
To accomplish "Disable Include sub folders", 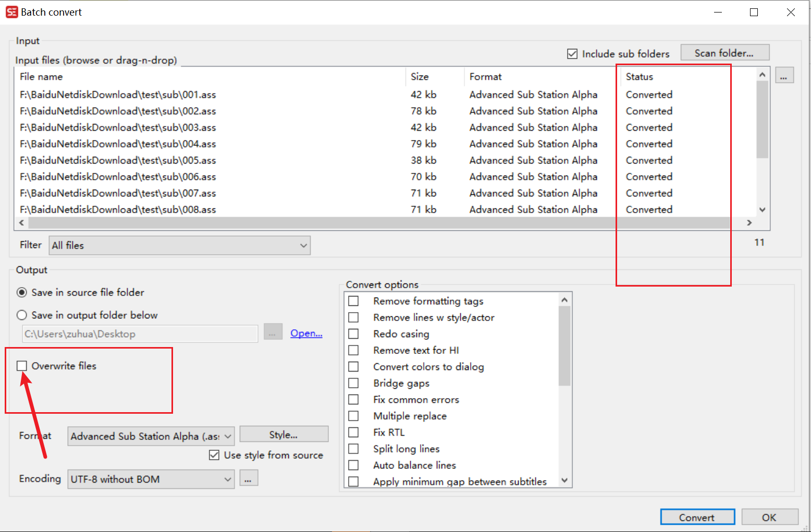I will (x=572, y=53).
